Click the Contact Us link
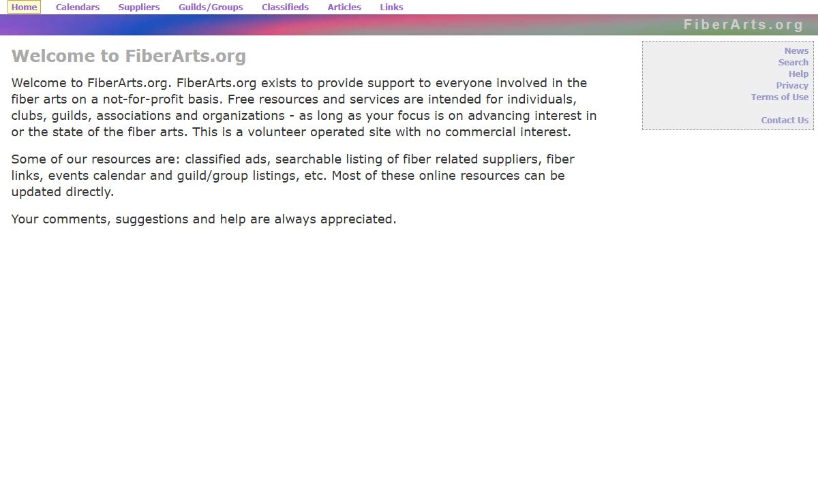This screenshot has width=818, height=504. [785, 120]
